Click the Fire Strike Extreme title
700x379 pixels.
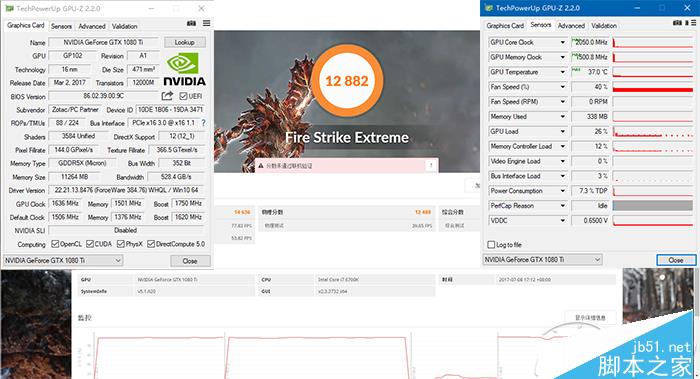click(x=347, y=137)
